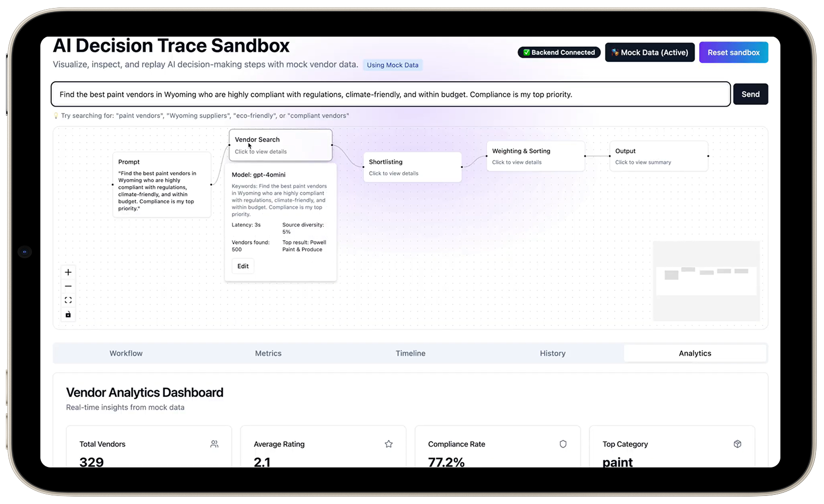Image resolution: width=824 pixels, height=504 pixels.
Task: Toggle the canvas lock icon
Action: tap(68, 315)
